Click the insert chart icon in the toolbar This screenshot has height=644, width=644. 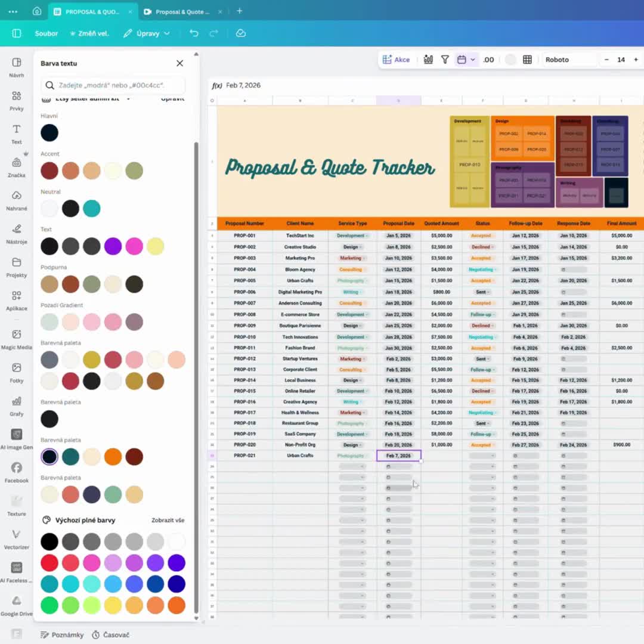coord(428,60)
